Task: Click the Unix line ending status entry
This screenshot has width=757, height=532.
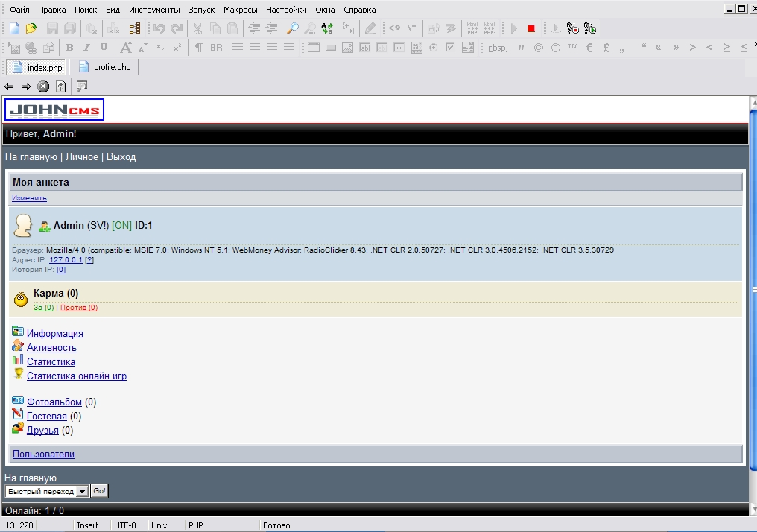Action: [159, 525]
